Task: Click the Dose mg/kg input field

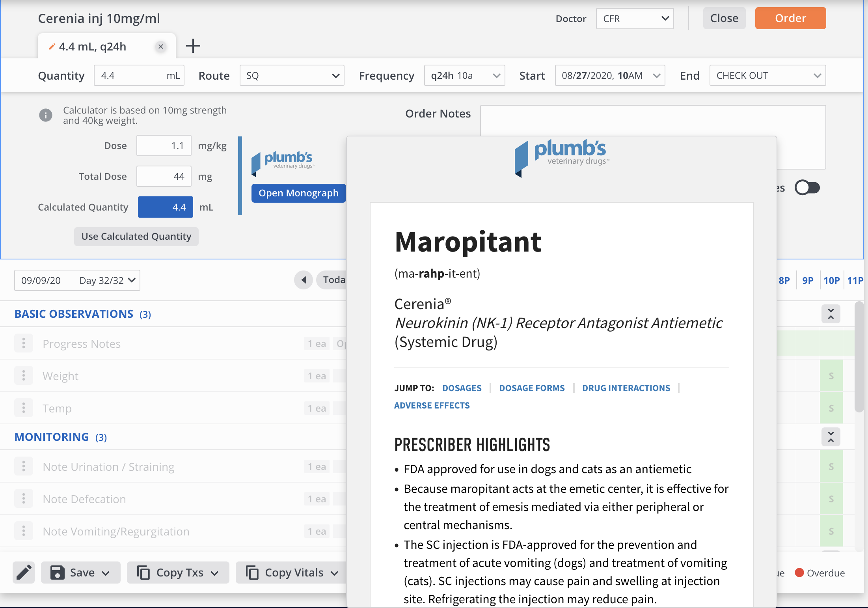Action: (x=164, y=145)
